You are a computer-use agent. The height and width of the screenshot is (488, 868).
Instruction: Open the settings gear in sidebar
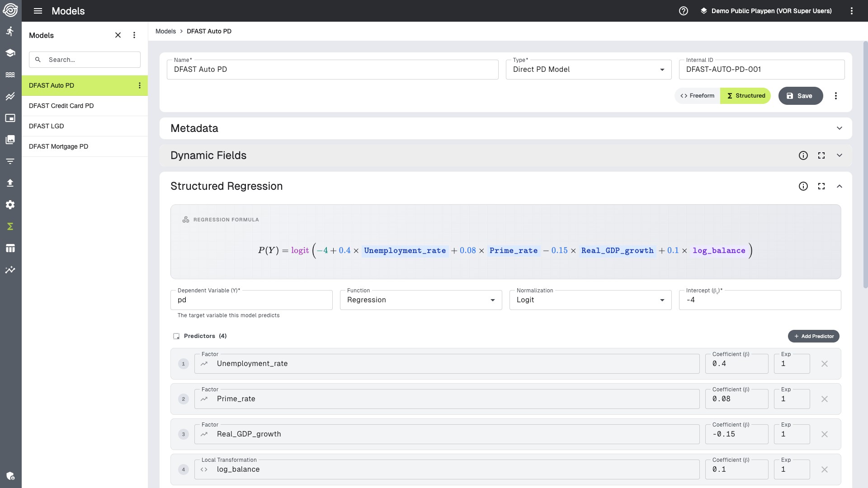click(10, 205)
